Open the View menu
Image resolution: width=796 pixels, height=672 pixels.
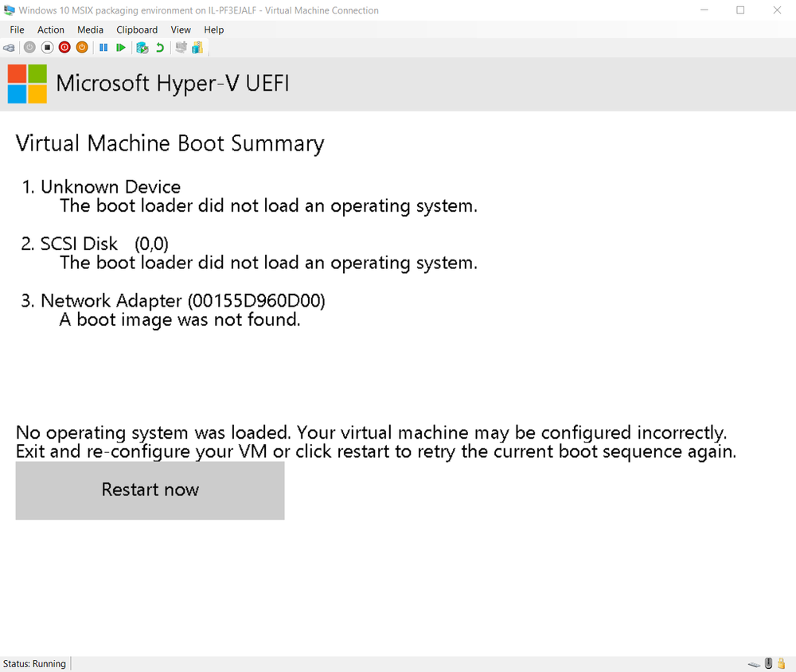point(181,30)
